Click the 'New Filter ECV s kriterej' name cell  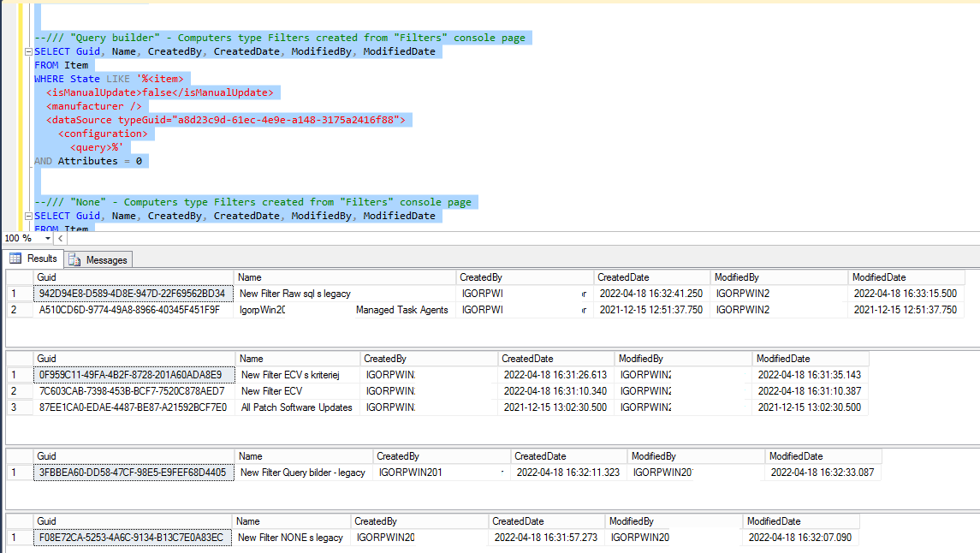(x=291, y=375)
